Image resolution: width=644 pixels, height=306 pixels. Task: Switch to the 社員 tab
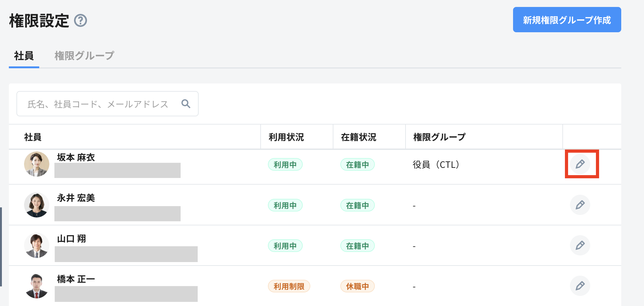[x=24, y=56]
